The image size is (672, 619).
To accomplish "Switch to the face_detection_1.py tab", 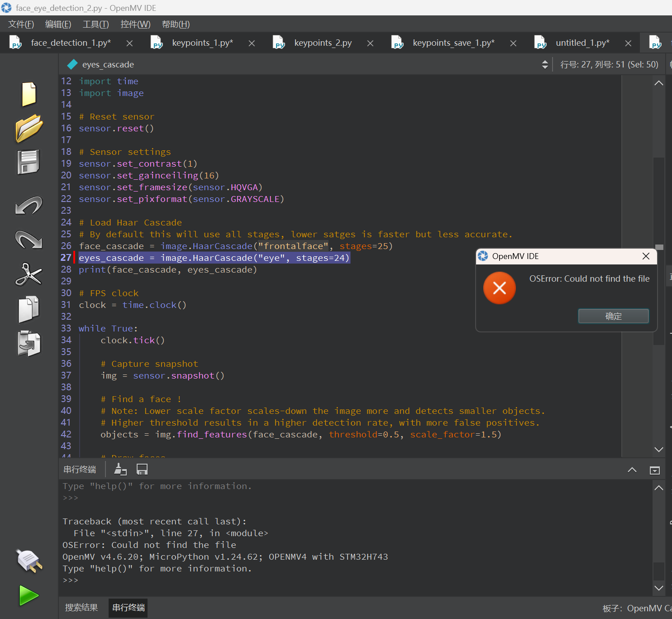I will [x=71, y=43].
